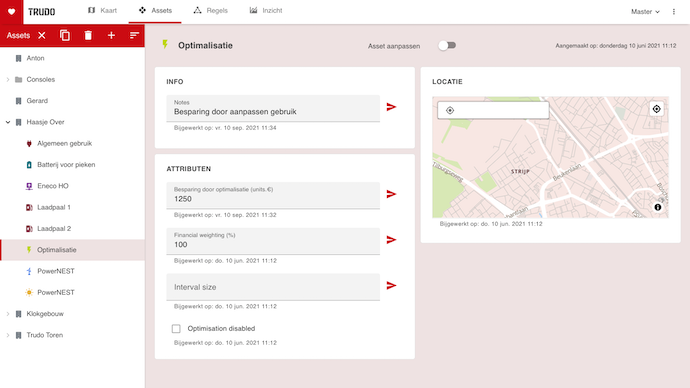Switch to the Assets tab
Screen dimensions: 690x388
155,11
